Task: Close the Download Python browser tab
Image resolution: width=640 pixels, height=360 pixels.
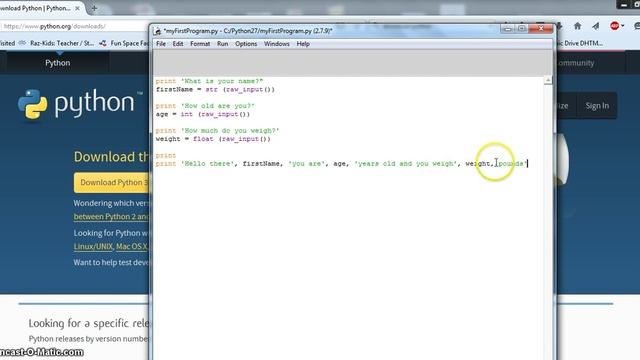Action: (x=77, y=8)
